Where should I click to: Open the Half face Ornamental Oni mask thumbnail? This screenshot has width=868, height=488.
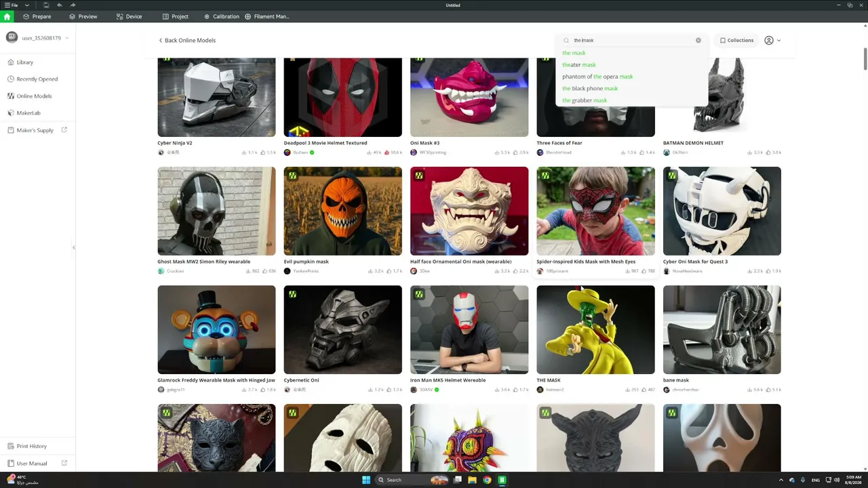(x=469, y=211)
